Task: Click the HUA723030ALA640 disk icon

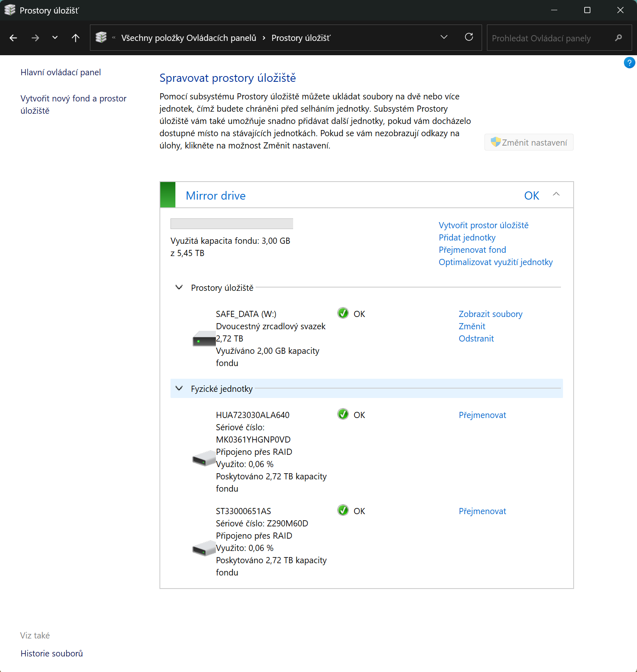Action: (x=204, y=458)
